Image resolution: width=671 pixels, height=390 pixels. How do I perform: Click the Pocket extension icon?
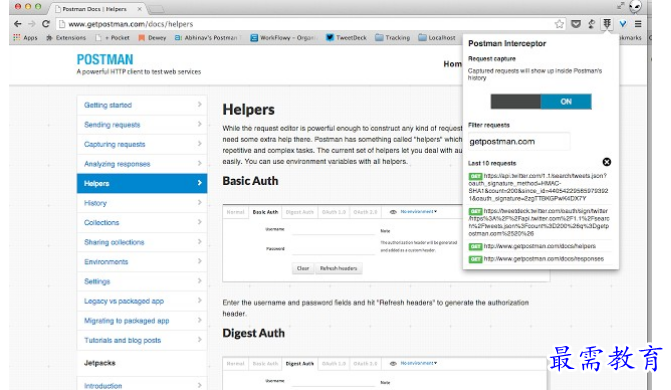click(576, 24)
